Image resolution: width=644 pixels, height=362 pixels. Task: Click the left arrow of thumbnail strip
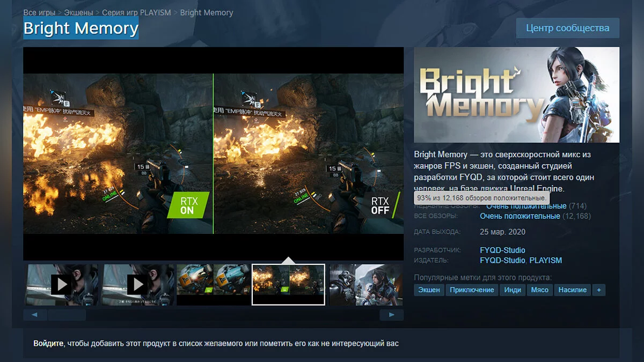point(35,315)
